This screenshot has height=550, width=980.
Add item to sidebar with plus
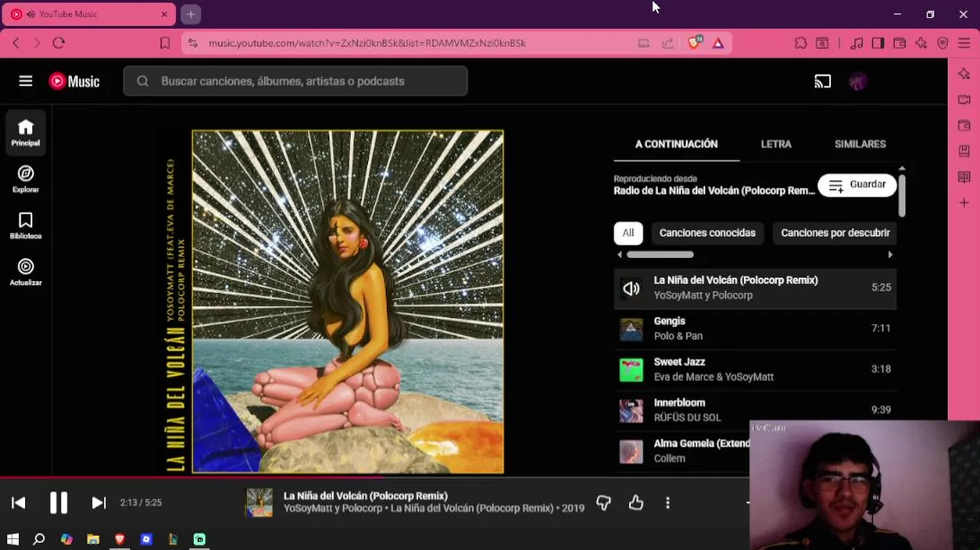coord(964,203)
